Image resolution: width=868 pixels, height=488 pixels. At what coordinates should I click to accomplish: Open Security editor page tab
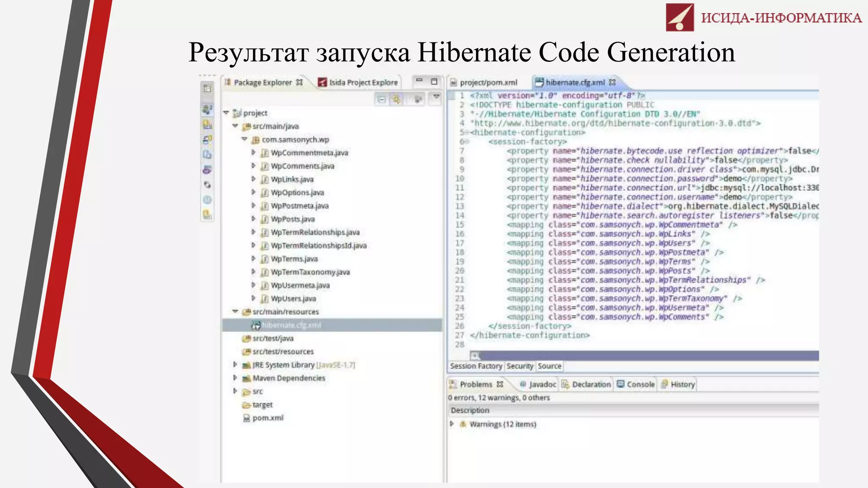[x=520, y=366]
